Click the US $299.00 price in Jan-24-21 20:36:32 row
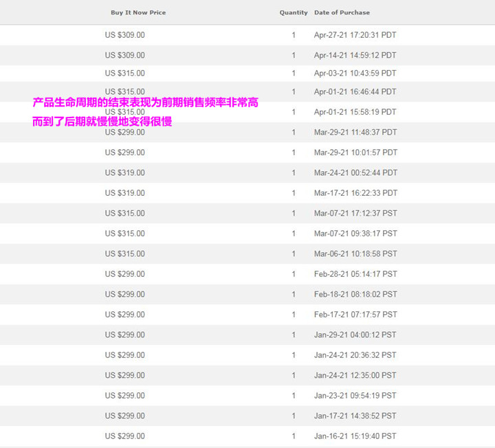 [x=125, y=355]
